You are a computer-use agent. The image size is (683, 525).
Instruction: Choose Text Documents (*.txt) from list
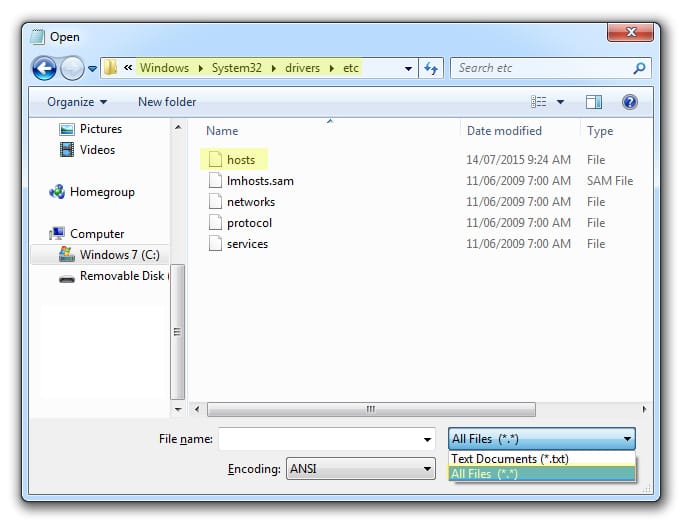[x=541, y=459]
